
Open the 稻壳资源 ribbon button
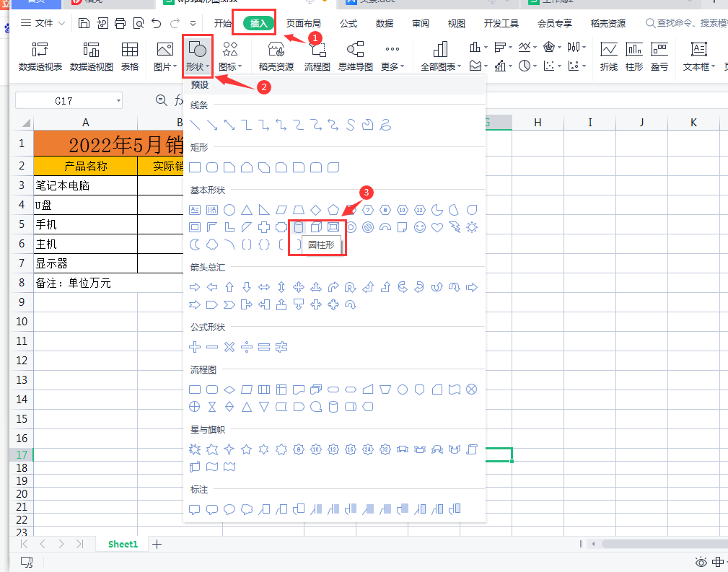(x=276, y=57)
